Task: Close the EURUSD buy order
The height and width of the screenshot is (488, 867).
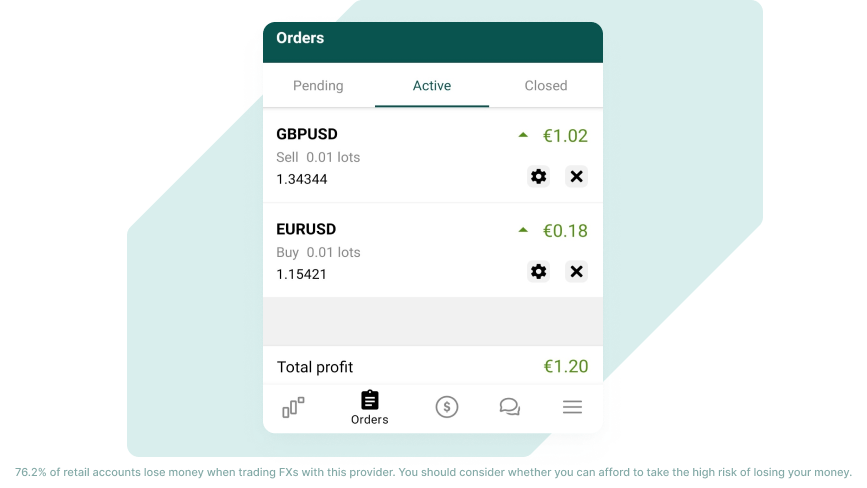Action: click(576, 271)
